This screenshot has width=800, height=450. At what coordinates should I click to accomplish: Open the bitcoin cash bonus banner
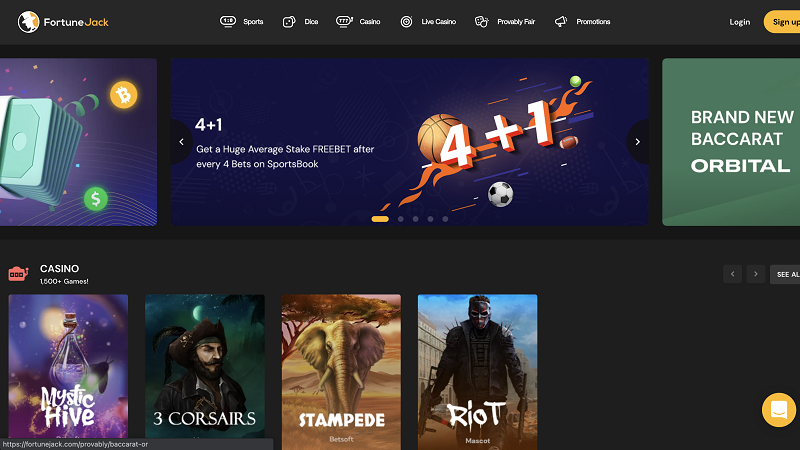click(79, 142)
